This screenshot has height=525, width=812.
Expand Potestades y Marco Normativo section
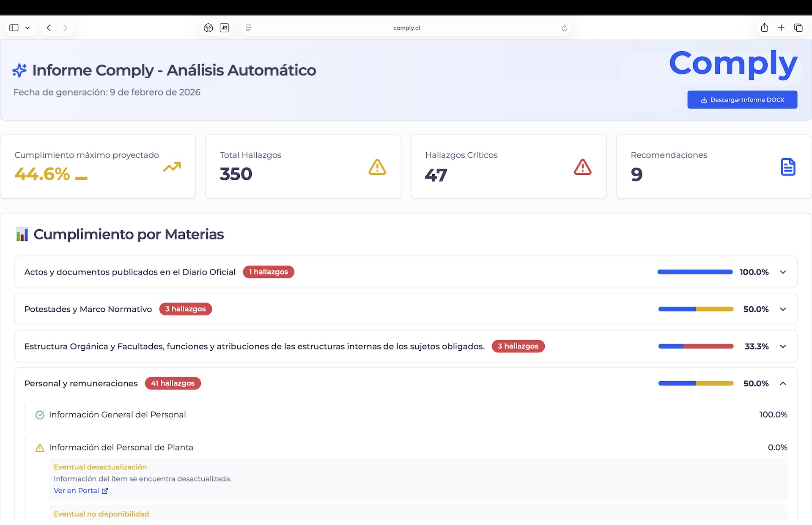(783, 309)
